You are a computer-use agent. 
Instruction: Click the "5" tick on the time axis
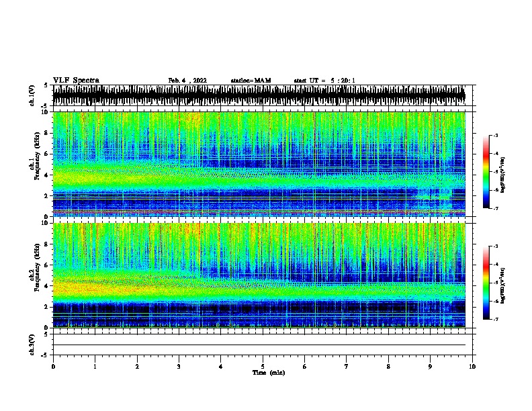coord(263,367)
